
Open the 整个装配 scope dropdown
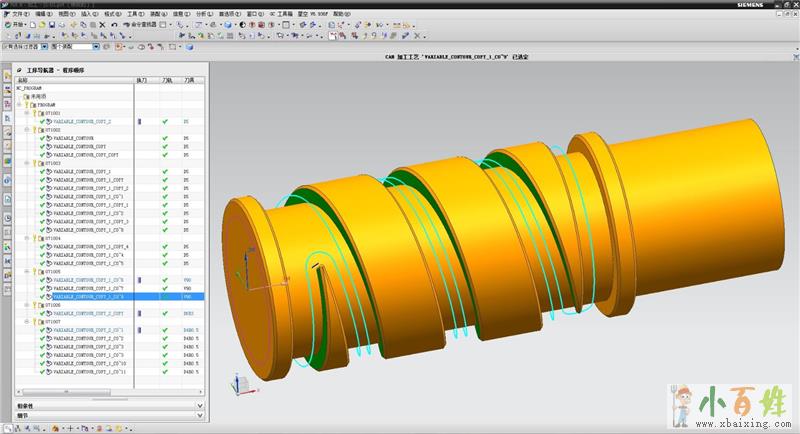96,46
